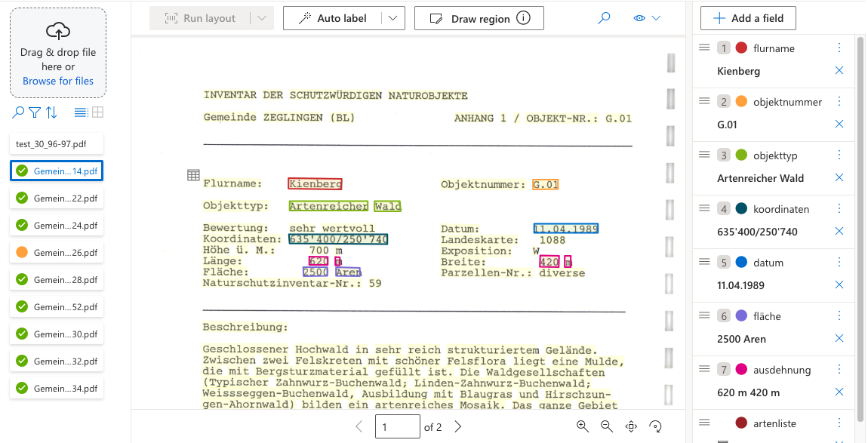Viewport: 868px width, 443px height.
Task: Click the Browse for files link
Action: click(58, 81)
